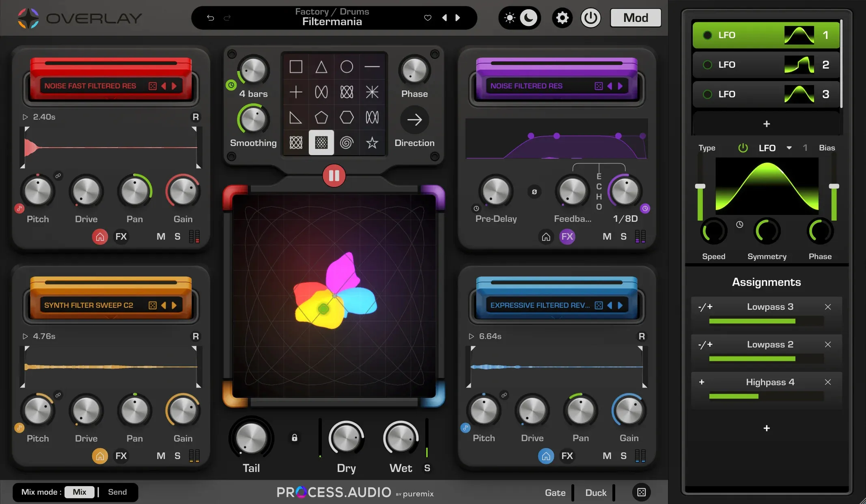Open the LFO type dropdown
The image size is (866, 504).
pos(789,148)
